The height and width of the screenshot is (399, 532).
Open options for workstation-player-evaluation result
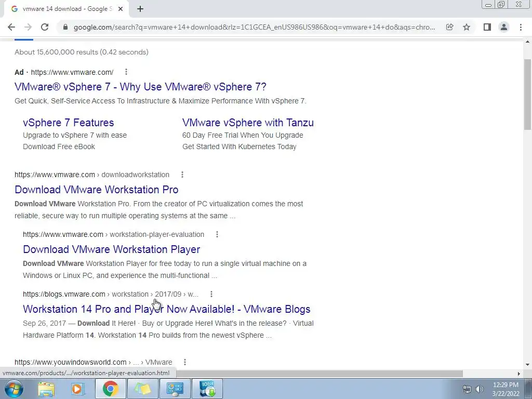(x=217, y=234)
